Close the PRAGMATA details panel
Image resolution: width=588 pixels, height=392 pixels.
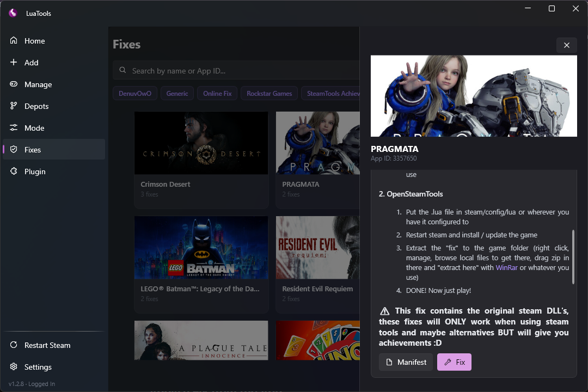coord(567,45)
